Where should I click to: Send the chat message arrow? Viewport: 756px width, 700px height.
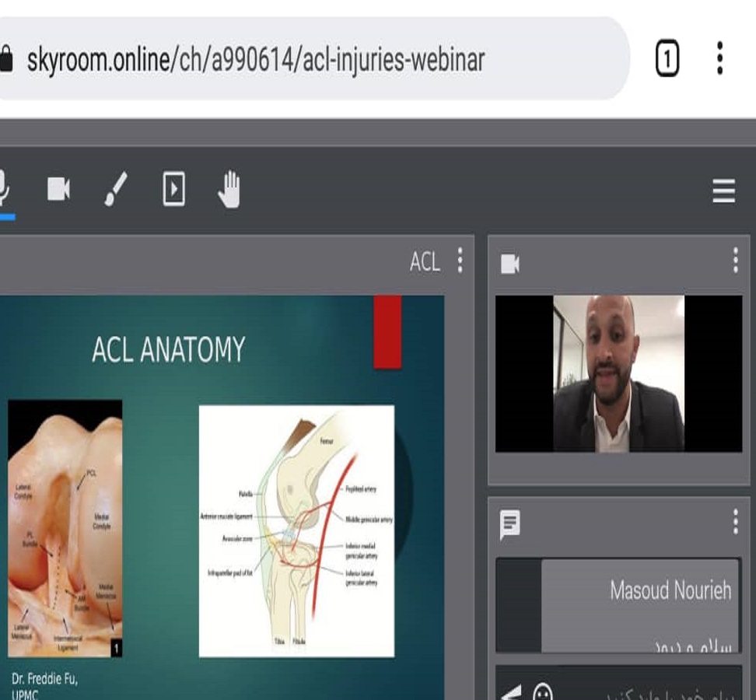pyautogui.click(x=510, y=691)
